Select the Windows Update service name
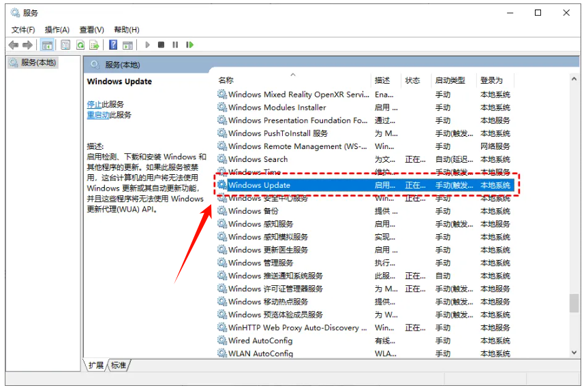 pos(259,185)
